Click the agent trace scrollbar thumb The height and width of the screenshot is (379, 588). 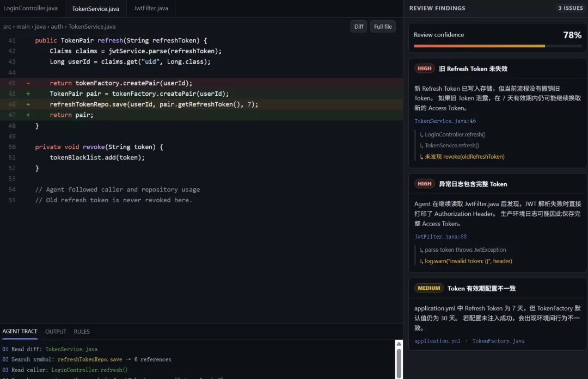[399, 363]
